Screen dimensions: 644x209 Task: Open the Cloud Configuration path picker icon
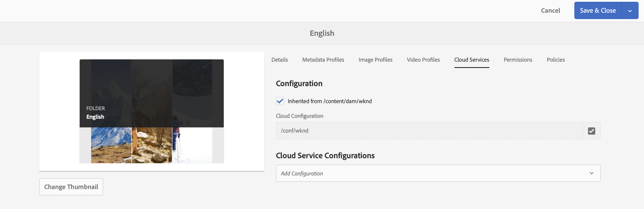(591, 131)
